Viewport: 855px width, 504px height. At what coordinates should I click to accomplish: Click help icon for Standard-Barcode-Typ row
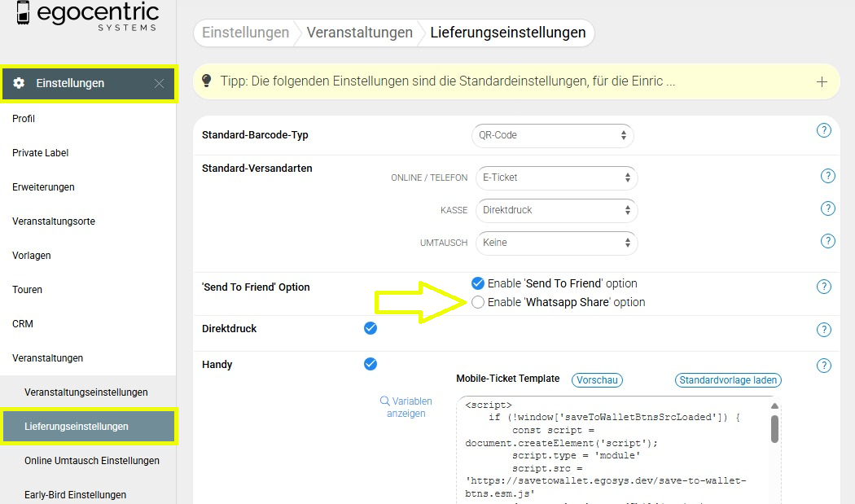click(x=823, y=131)
